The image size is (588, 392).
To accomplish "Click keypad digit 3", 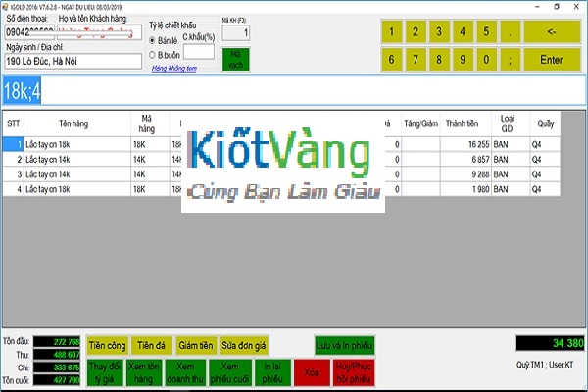I will tap(439, 32).
